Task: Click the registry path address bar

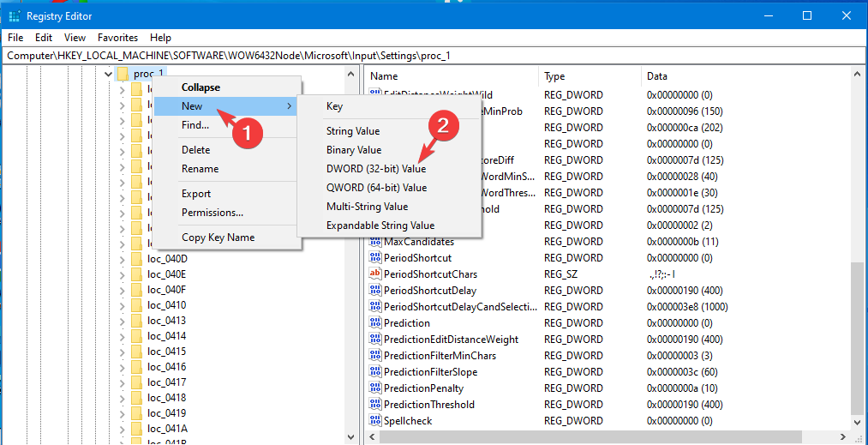Action: tap(434, 56)
